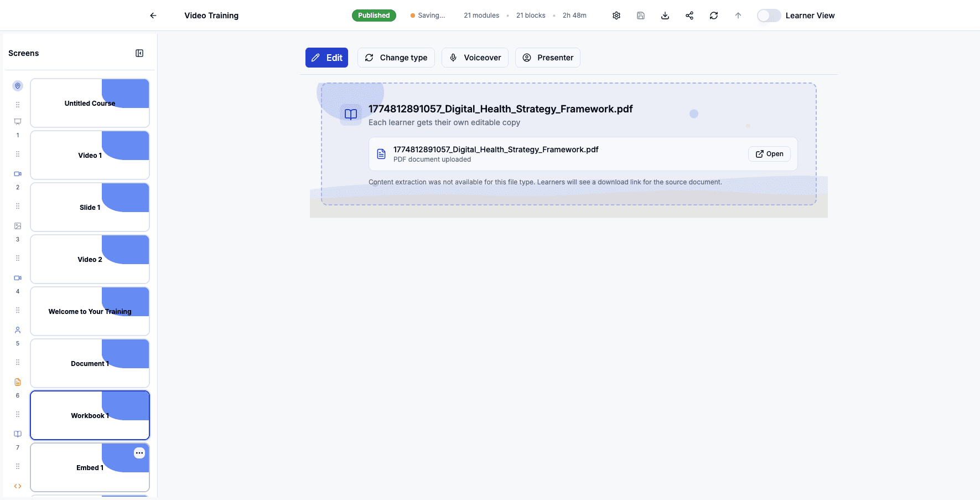Select the Video 2 screen thumbnail

coord(90,259)
